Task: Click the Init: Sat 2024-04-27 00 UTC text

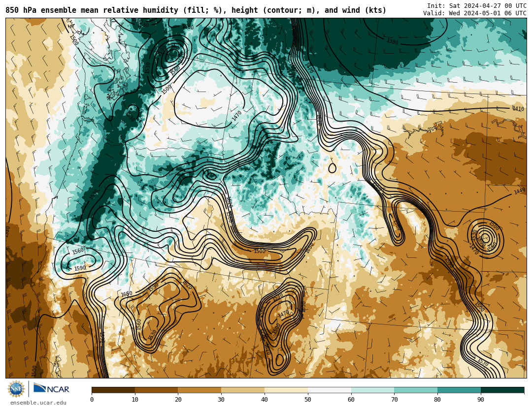Action: tap(477, 6)
